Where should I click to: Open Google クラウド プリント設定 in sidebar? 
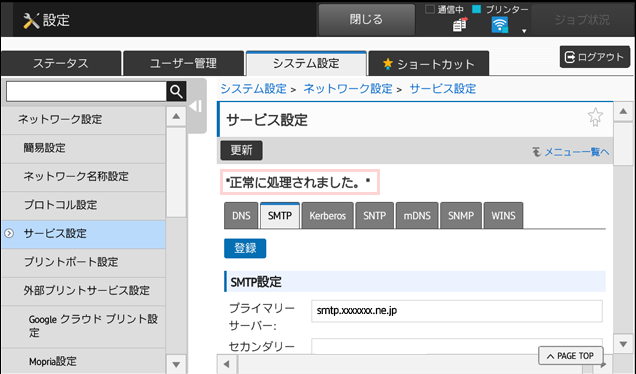tap(84, 326)
